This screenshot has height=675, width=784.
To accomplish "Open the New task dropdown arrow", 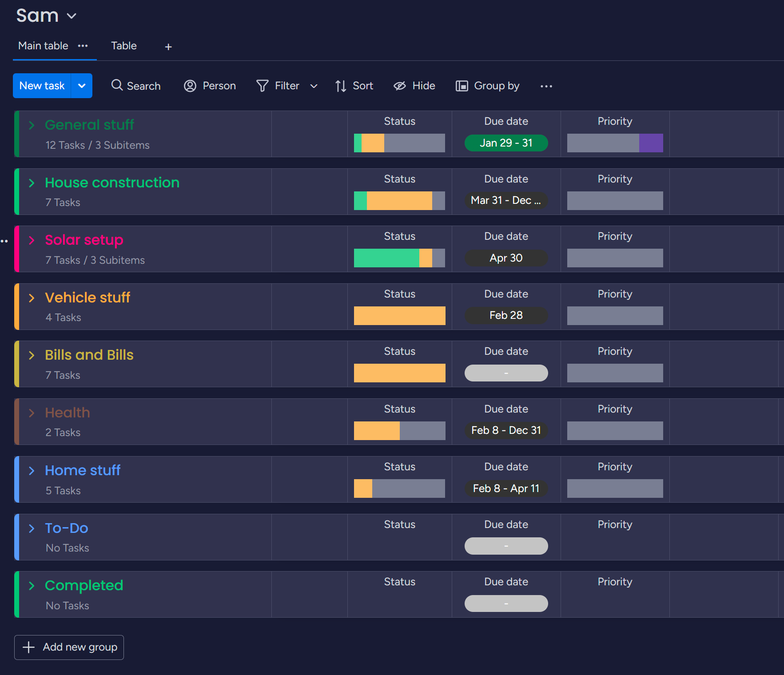I will (x=82, y=86).
